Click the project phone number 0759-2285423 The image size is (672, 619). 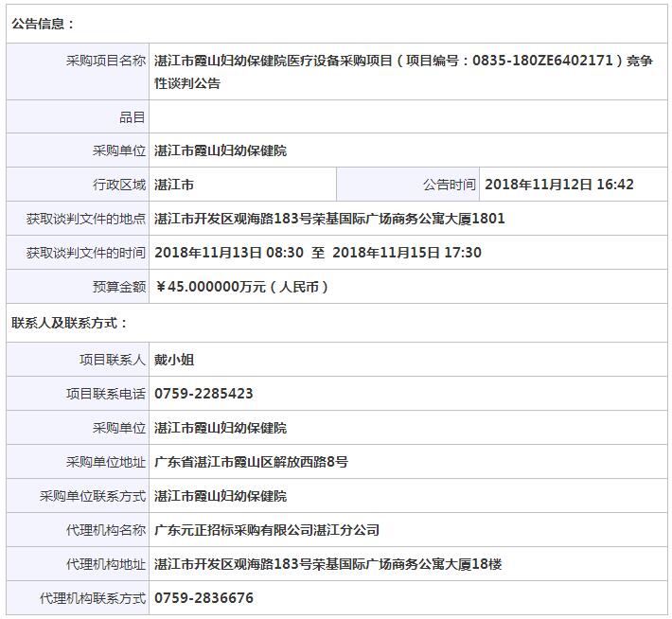point(203,394)
